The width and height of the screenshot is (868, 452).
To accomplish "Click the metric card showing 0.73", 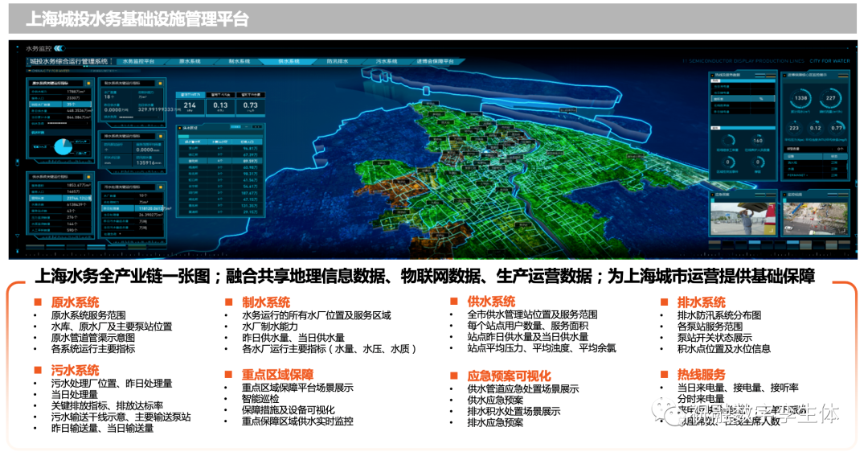I will [x=251, y=106].
